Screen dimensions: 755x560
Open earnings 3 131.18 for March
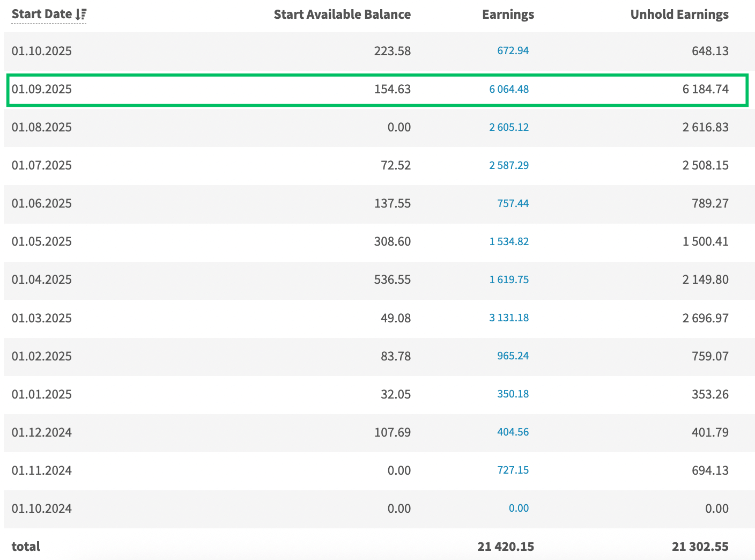[x=508, y=318]
